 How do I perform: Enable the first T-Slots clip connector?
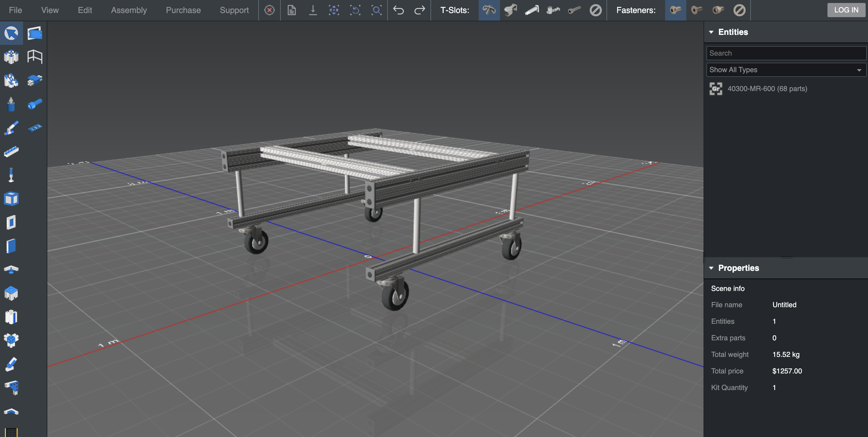(489, 10)
